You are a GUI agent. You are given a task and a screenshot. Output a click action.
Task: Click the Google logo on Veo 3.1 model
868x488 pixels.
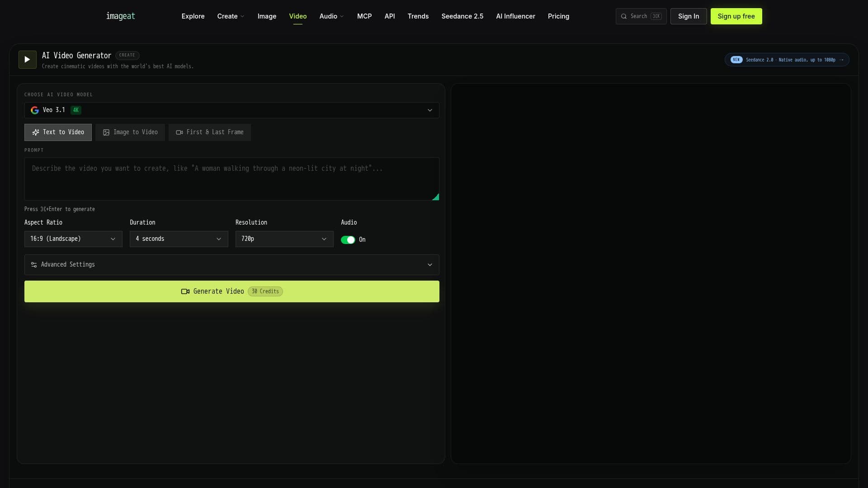[35, 110]
